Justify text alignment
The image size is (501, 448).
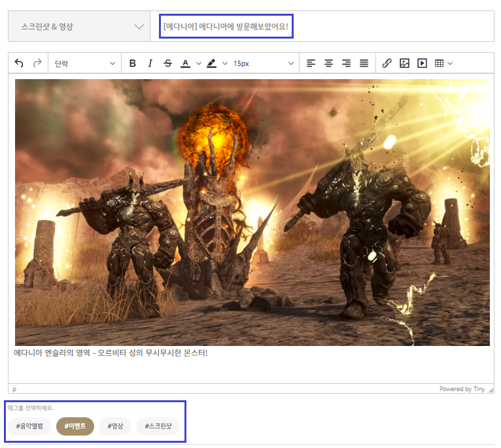[x=364, y=63]
